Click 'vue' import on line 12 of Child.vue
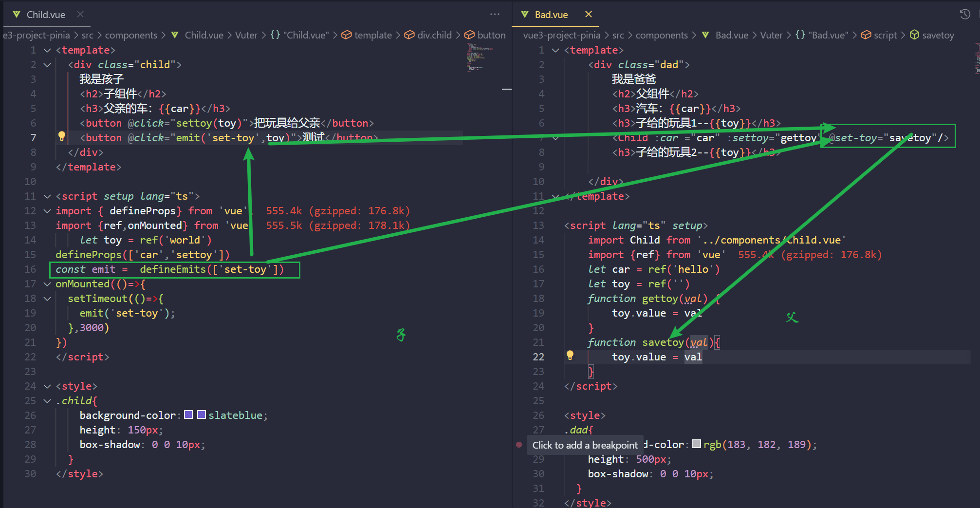The width and height of the screenshot is (980, 508). [x=233, y=211]
